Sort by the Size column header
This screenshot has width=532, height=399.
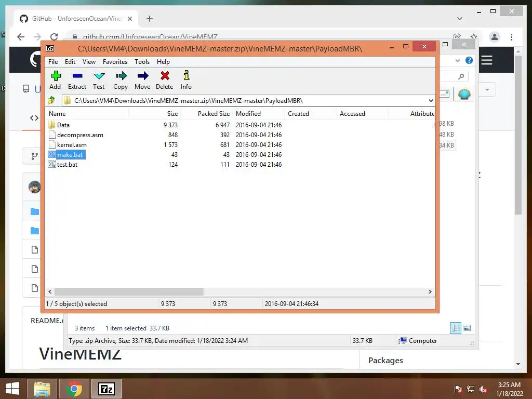tap(155, 114)
